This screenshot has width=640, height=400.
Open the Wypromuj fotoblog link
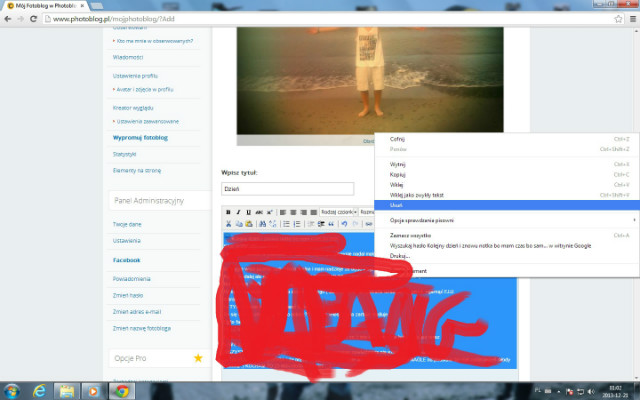coord(140,138)
